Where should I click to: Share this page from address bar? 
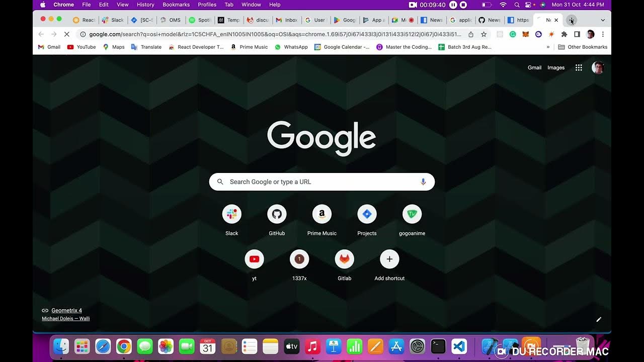pyautogui.click(x=471, y=34)
